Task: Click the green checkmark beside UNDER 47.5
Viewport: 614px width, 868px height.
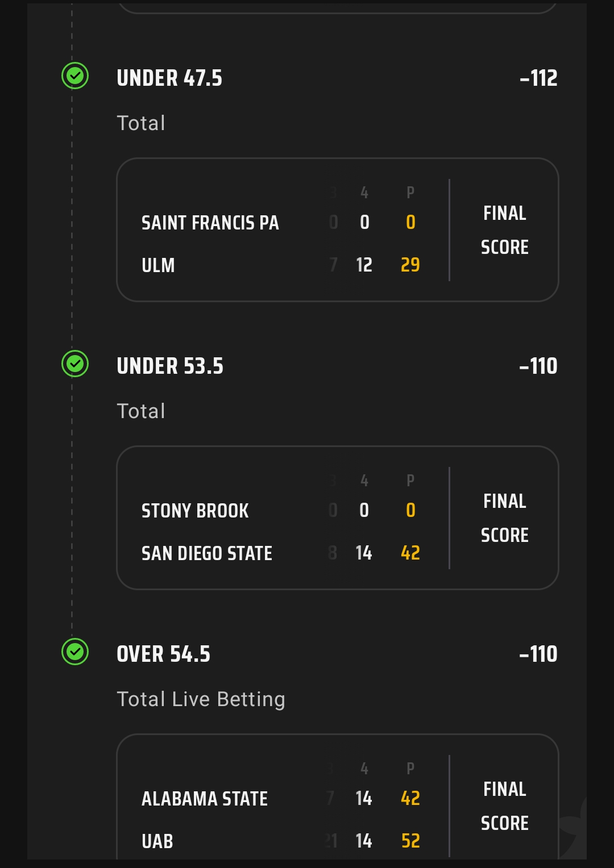Action: tap(75, 76)
